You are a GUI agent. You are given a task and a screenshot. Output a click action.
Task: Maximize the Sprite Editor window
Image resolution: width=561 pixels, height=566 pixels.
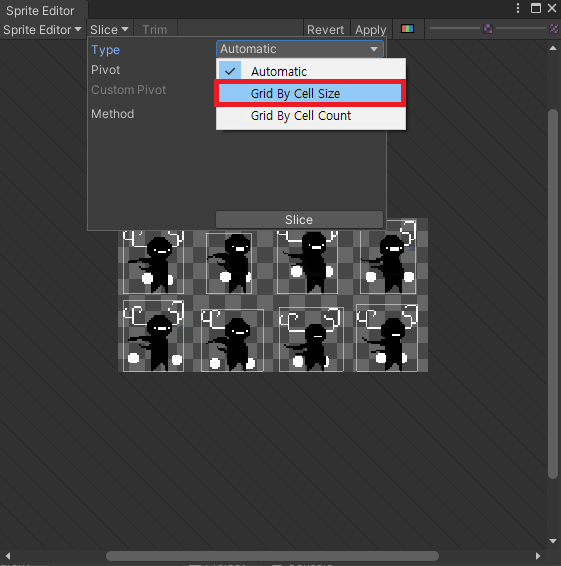click(536, 8)
